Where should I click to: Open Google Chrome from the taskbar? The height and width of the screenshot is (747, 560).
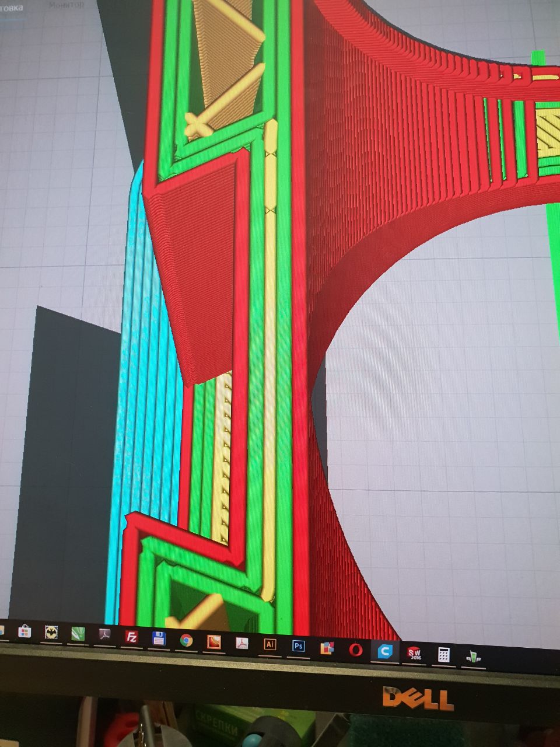186,640
